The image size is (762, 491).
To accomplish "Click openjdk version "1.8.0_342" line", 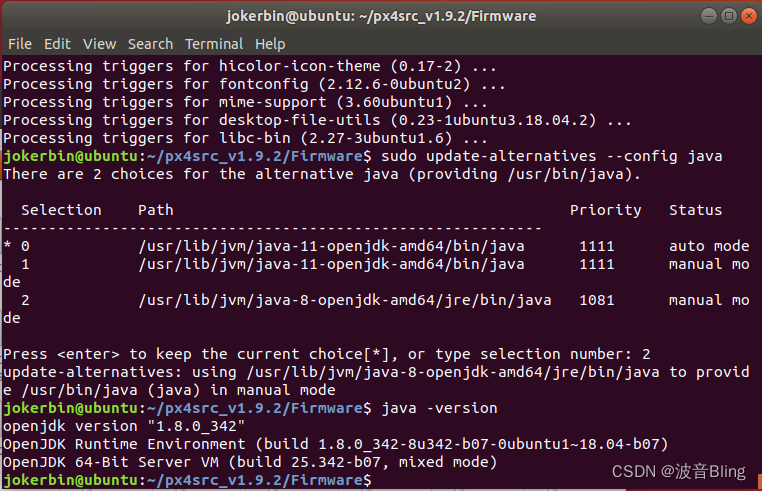I will point(124,426).
